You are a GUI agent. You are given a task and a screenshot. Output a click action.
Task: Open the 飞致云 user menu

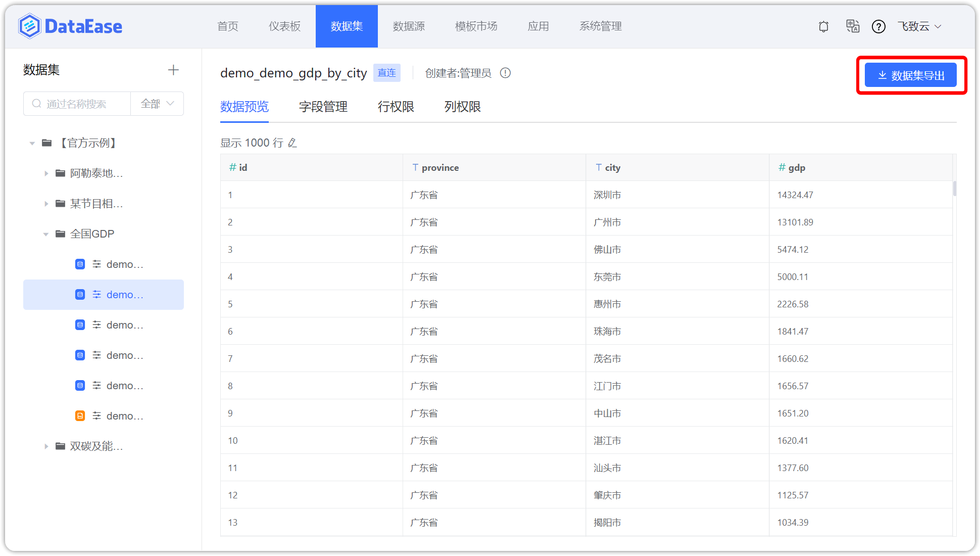(919, 26)
